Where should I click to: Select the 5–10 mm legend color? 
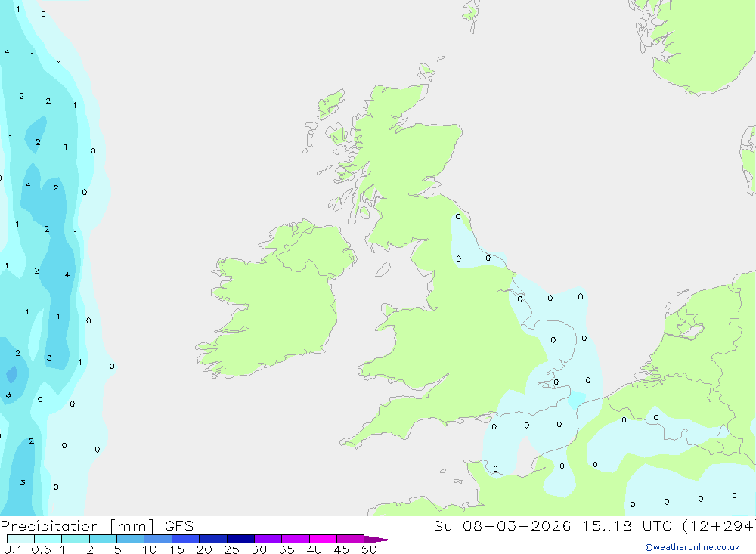pos(131,539)
